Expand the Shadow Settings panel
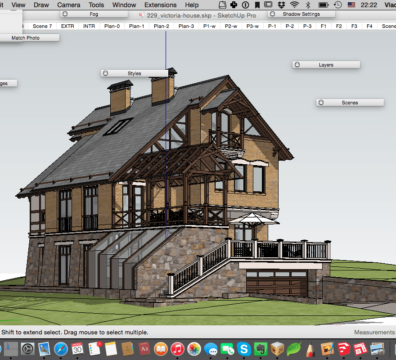The height and width of the screenshot is (360, 396). click(x=301, y=14)
